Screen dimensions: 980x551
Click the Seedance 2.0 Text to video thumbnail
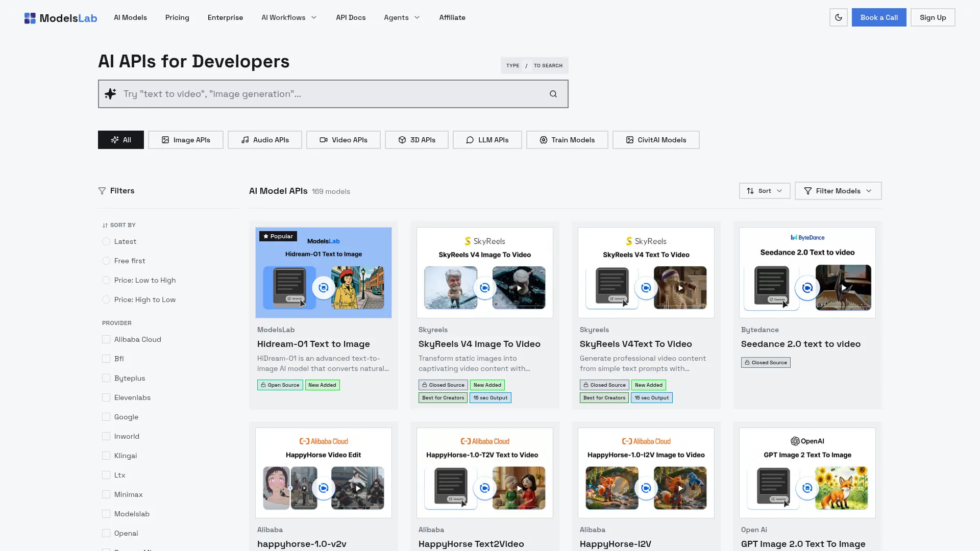807,273
